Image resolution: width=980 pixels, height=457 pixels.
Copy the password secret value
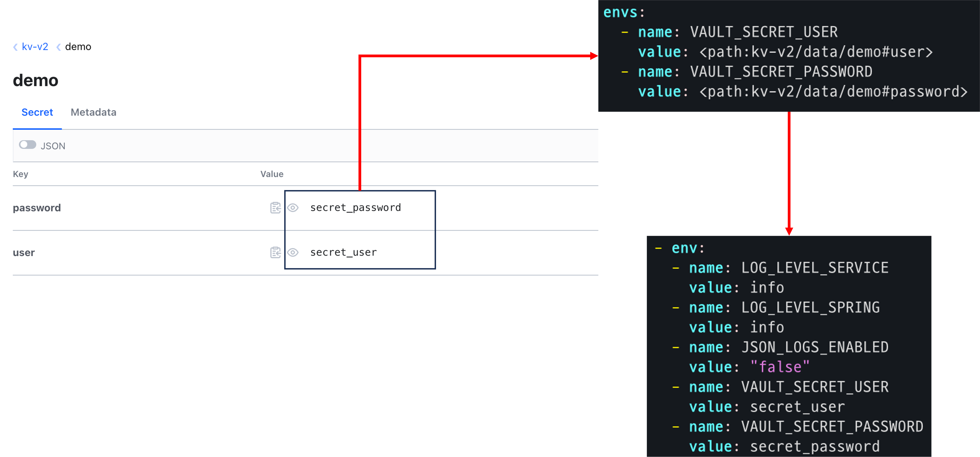point(275,208)
